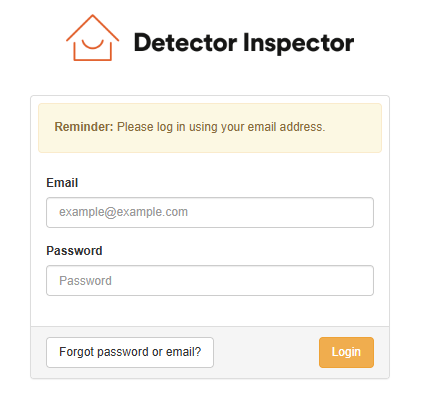Viewport: 424px width, 405px height.
Task: Submit with the orange Login button
Action: [346, 352]
